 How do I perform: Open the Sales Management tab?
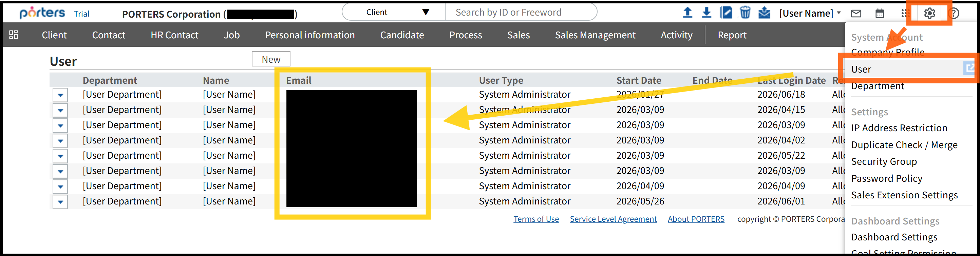pyautogui.click(x=595, y=35)
